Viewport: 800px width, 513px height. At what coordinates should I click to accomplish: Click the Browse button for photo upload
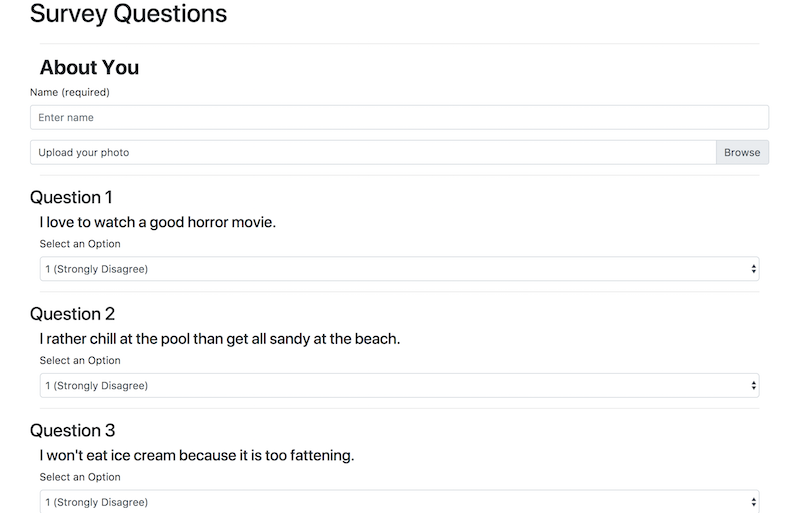pos(742,152)
